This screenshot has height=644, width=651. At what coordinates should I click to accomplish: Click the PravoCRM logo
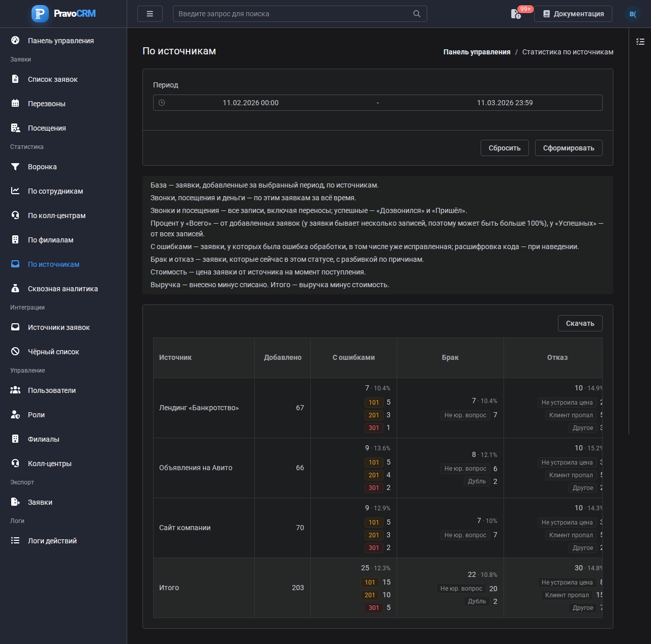(64, 14)
